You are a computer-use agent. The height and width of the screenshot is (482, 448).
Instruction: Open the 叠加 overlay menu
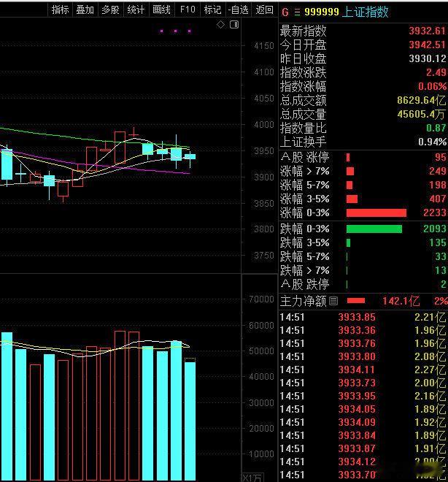click(x=85, y=9)
